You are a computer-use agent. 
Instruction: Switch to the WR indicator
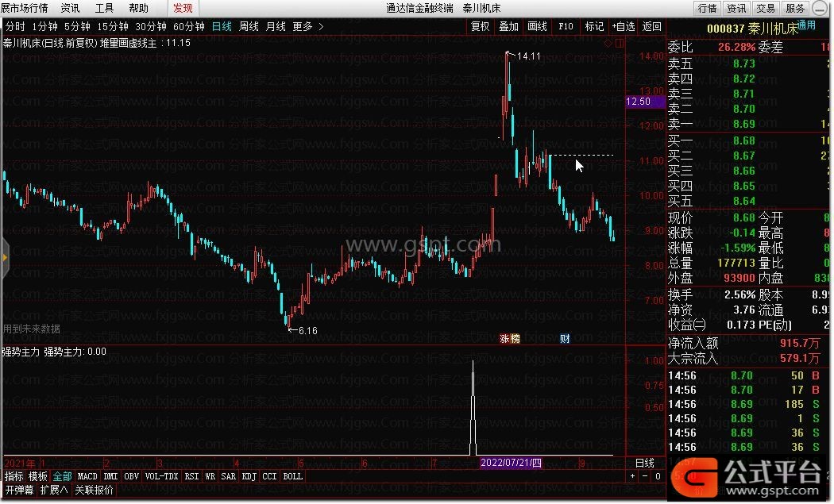[x=210, y=477]
